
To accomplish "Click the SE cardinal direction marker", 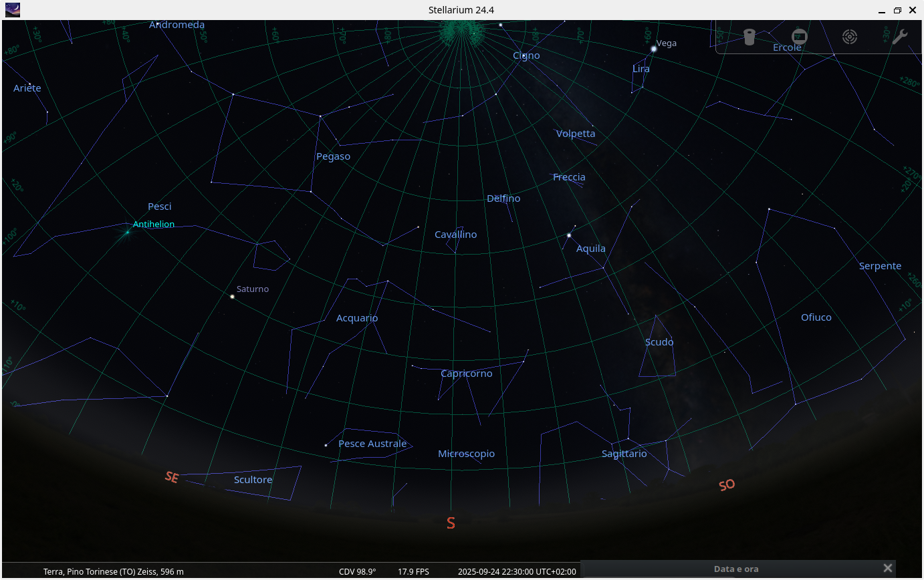I will coord(172,478).
